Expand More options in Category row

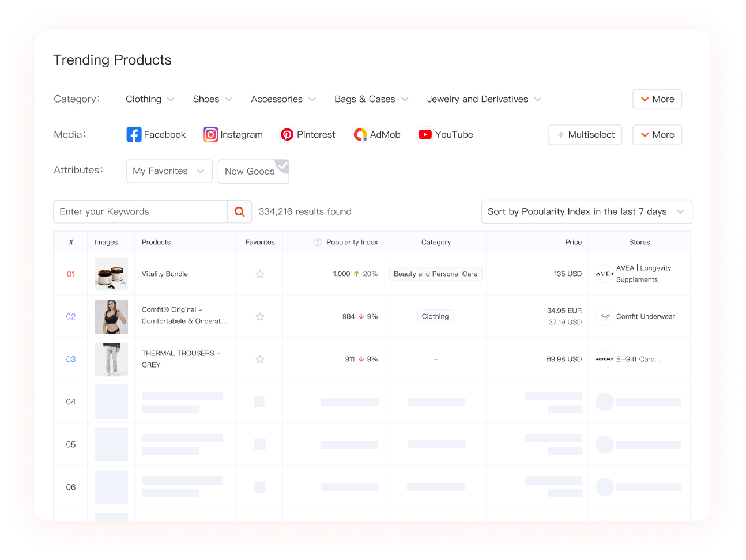coord(657,99)
